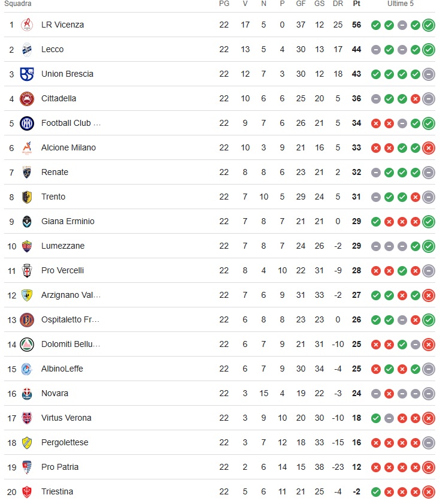This screenshot has width=440, height=504.
Task: Click Virtus Verona's points value 18
Action: (x=357, y=418)
